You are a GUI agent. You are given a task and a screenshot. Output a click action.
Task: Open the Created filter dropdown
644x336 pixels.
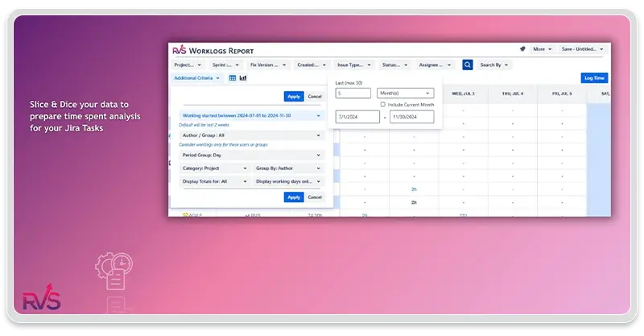click(312, 65)
